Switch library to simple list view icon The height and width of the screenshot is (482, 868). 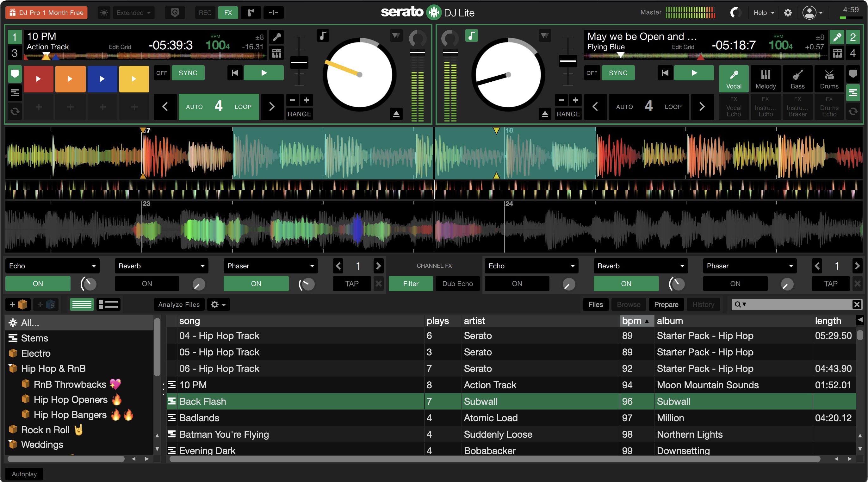tap(82, 305)
